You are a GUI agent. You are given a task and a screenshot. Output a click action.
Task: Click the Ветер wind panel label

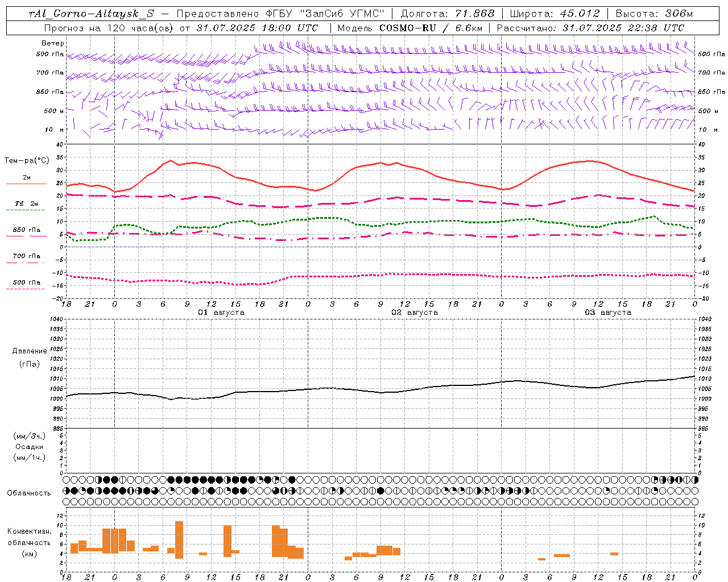pyautogui.click(x=53, y=43)
